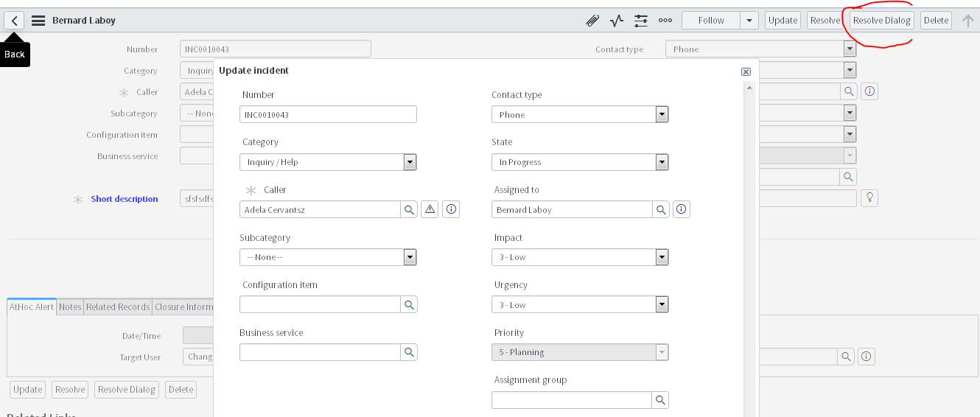Click the Follow button
The width and height of the screenshot is (980, 417).
[711, 21]
